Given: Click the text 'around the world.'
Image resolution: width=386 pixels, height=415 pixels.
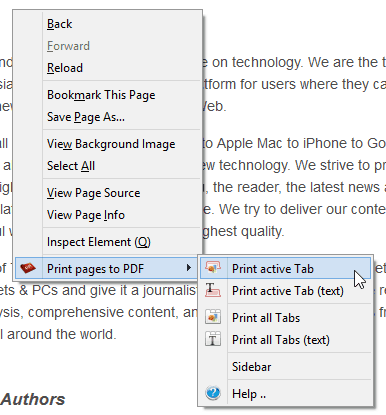Looking at the screenshot, I should [x=62, y=334].
